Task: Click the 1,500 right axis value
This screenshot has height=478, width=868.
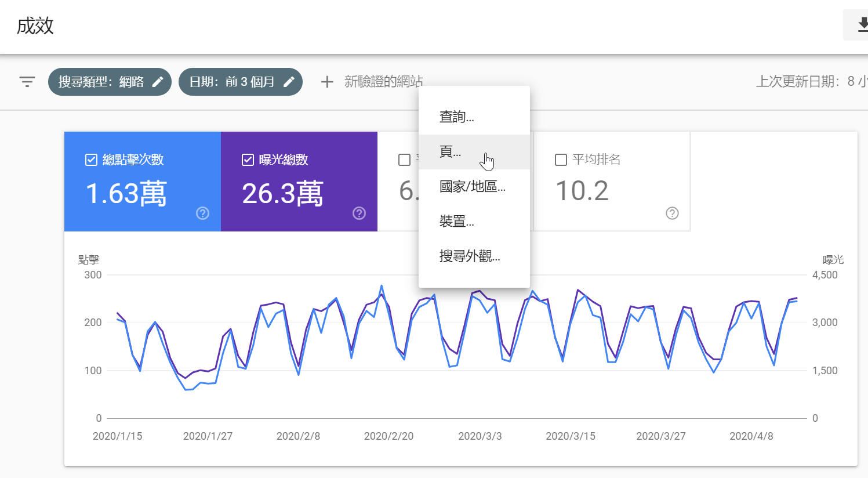Action: pos(825,371)
